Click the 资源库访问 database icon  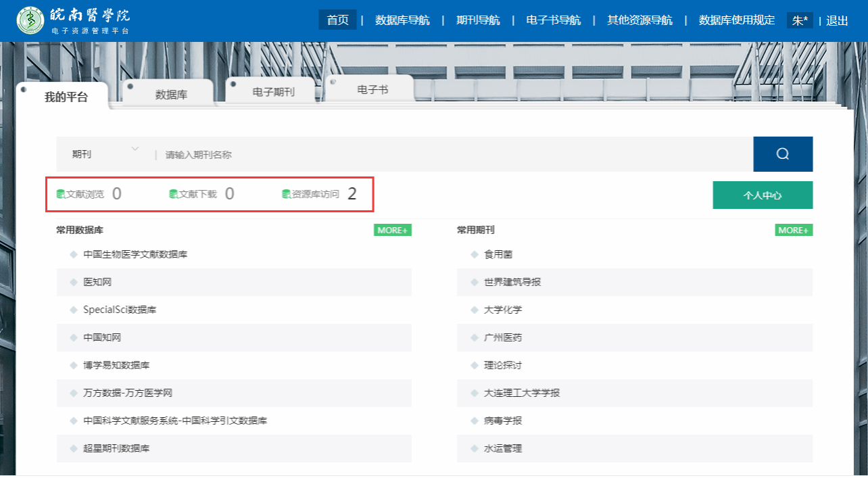[286, 195]
